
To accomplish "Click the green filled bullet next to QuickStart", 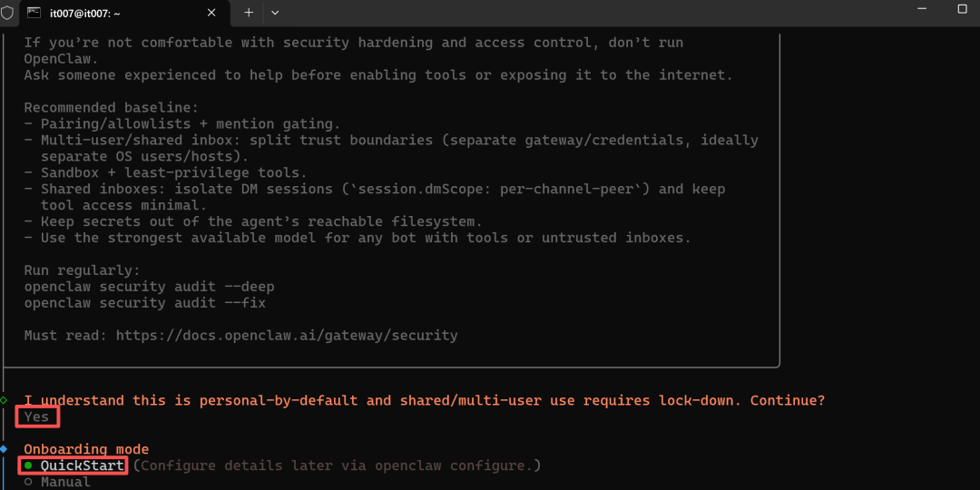I will click(x=28, y=465).
